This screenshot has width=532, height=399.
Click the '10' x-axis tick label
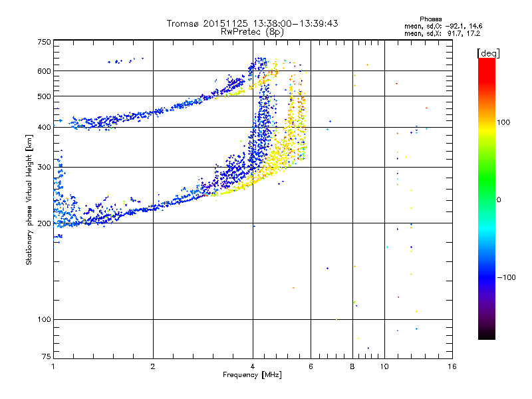[x=384, y=366]
